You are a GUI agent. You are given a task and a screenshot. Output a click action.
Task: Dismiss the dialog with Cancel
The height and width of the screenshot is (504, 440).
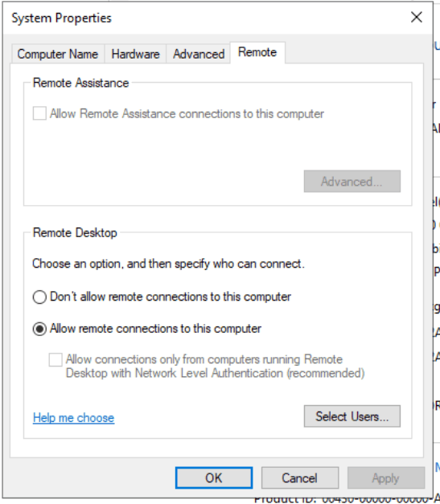[x=300, y=478]
